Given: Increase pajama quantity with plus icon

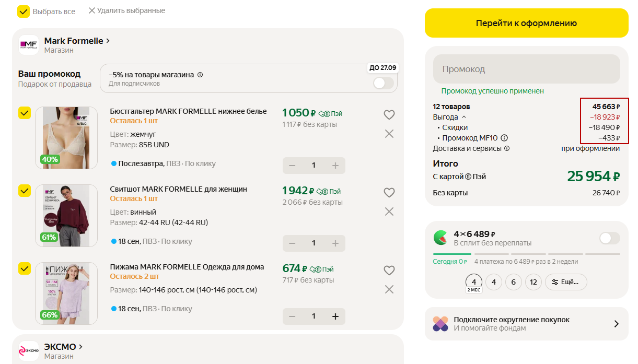Looking at the screenshot, I should tap(335, 316).
